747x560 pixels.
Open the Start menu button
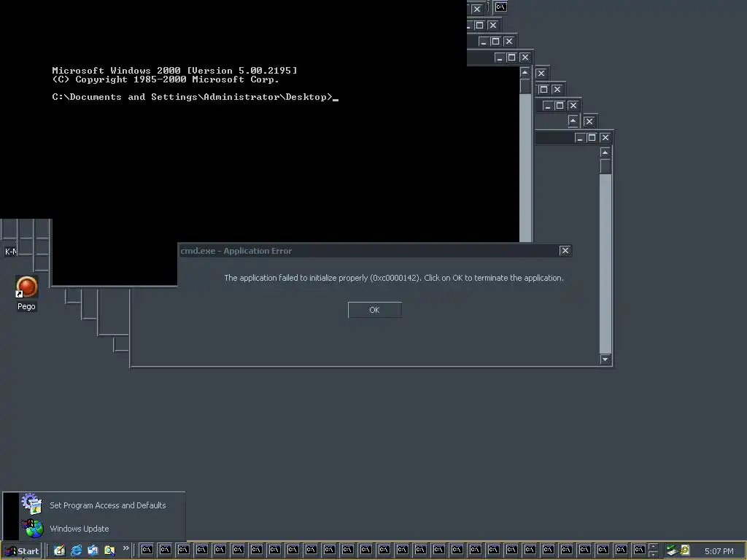[x=22, y=551]
